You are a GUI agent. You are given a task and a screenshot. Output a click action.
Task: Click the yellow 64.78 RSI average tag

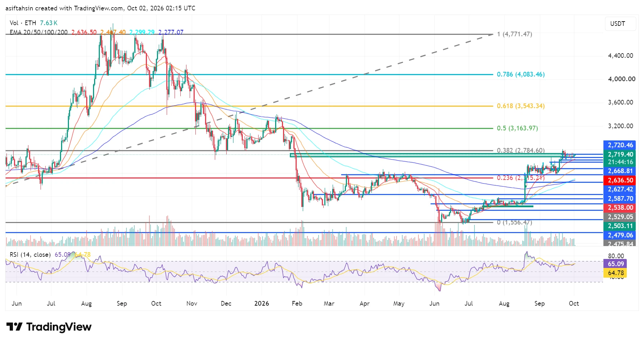(x=616, y=273)
